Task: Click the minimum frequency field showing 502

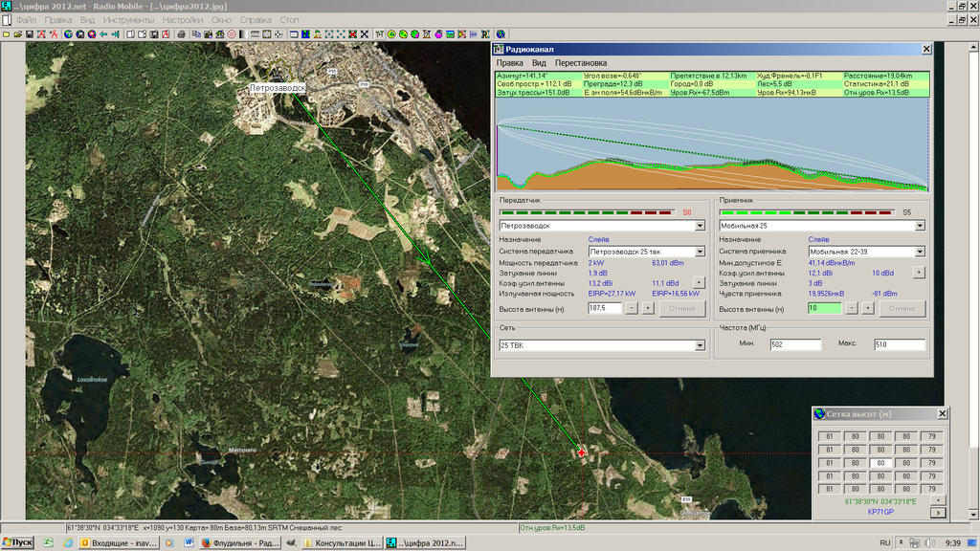Action: [x=794, y=344]
